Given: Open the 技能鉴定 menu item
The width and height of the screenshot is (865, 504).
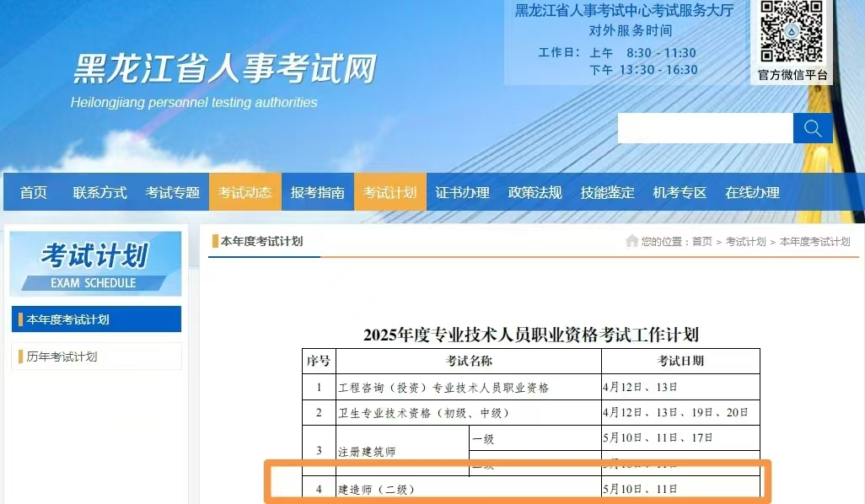Looking at the screenshot, I should point(607,192).
